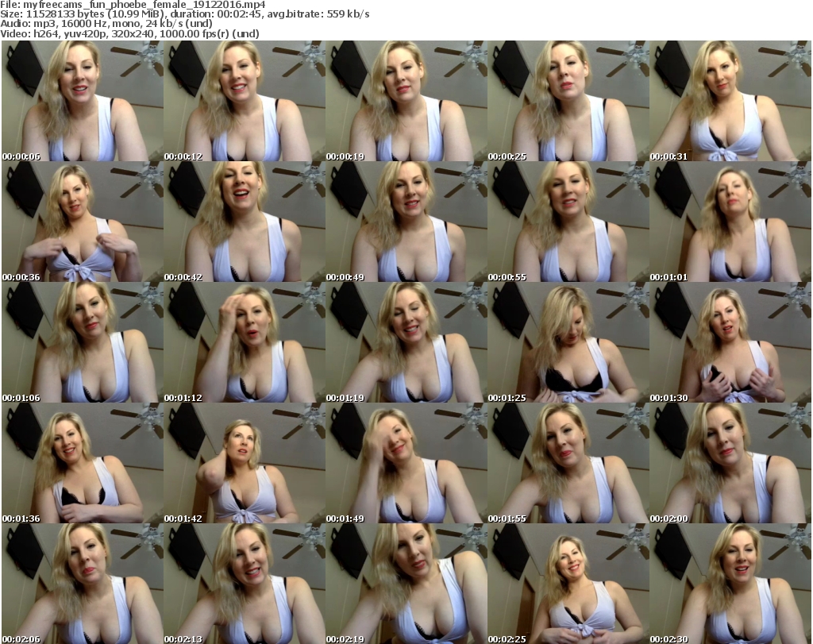Select the thumbnail frame stamped 00:02:25
The width and height of the screenshot is (813, 644).
pos(568,584)
